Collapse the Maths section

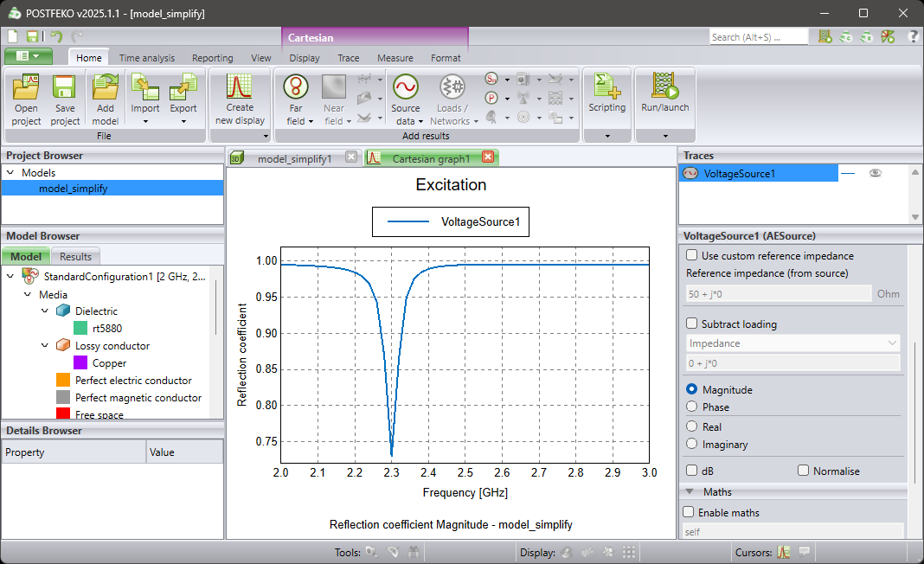click(690, 491)
